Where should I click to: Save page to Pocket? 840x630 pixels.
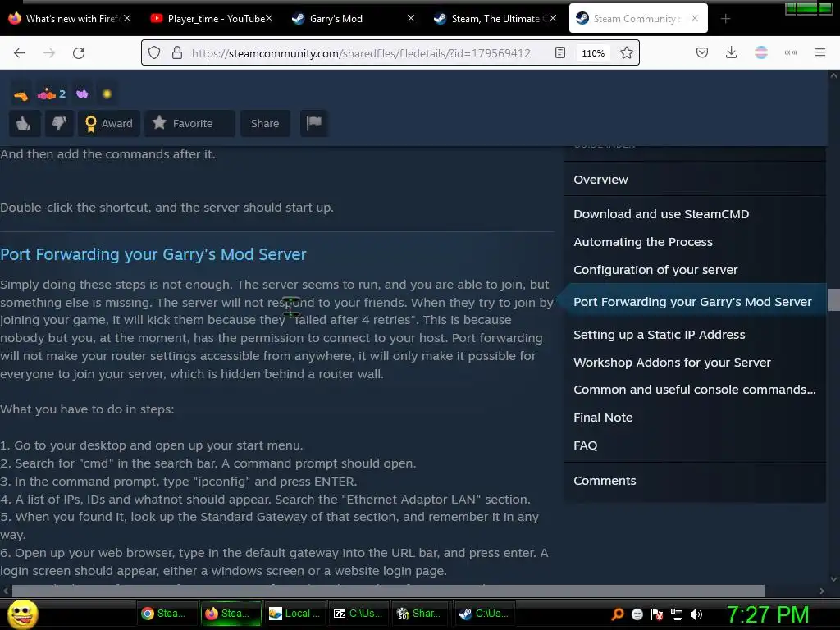(702, 52)
